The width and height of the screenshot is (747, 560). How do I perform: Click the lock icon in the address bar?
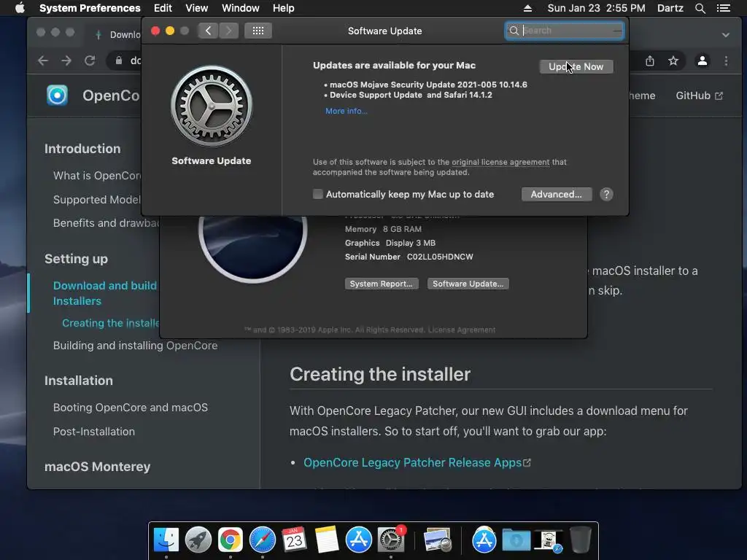(119, 61)
